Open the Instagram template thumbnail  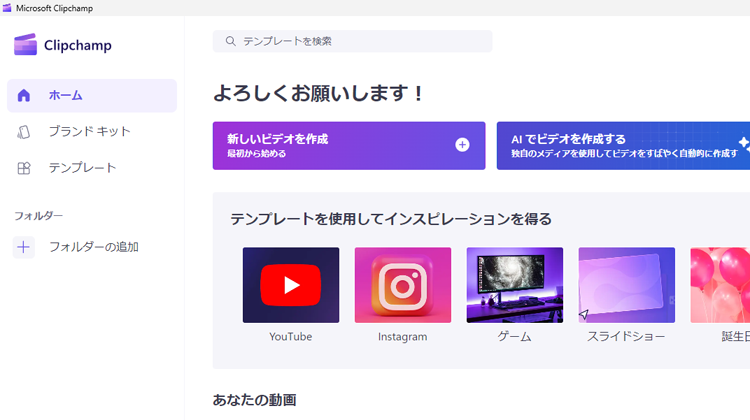tap(403, 285)
